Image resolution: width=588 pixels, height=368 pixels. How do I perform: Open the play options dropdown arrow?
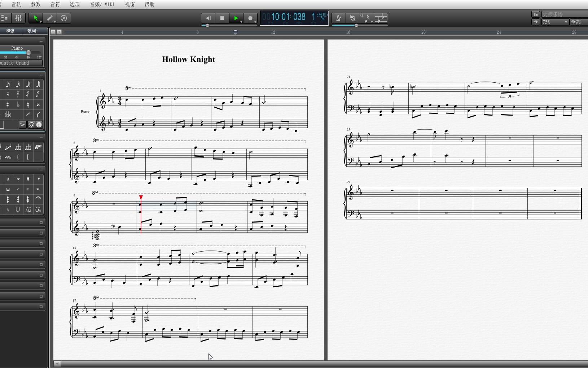[x=241, y=22]
